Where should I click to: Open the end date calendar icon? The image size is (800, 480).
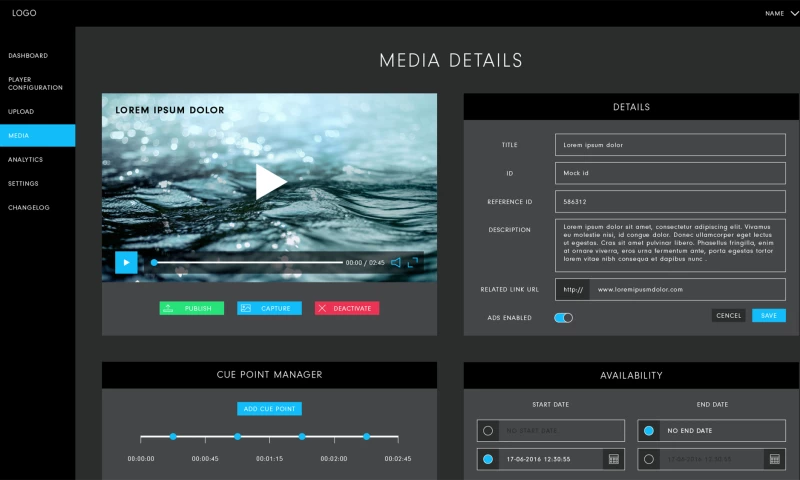pos(774,459)
